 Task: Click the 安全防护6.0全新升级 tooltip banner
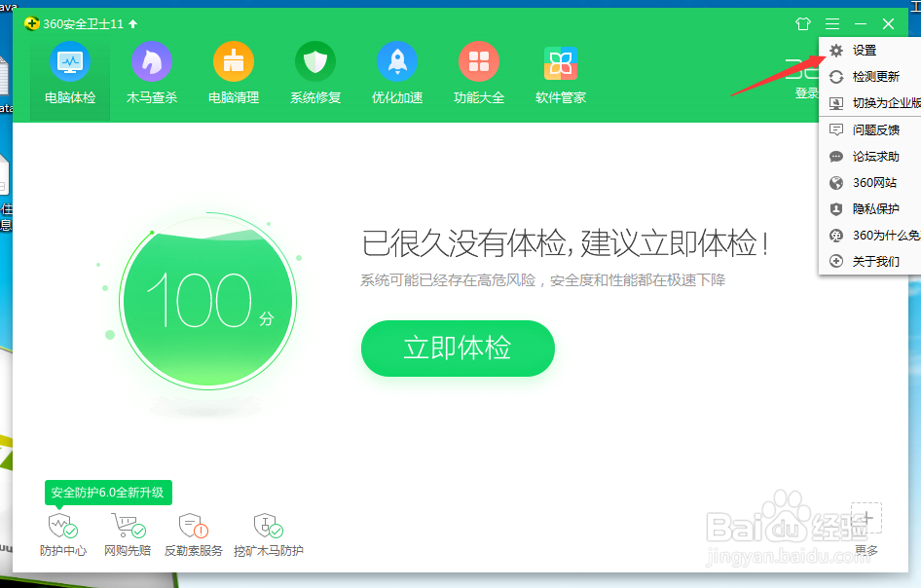(108, 493)
